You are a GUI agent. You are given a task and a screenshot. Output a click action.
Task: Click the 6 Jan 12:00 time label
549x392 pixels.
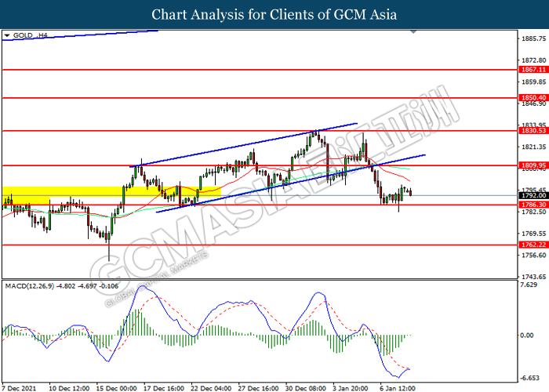point(398,388)
